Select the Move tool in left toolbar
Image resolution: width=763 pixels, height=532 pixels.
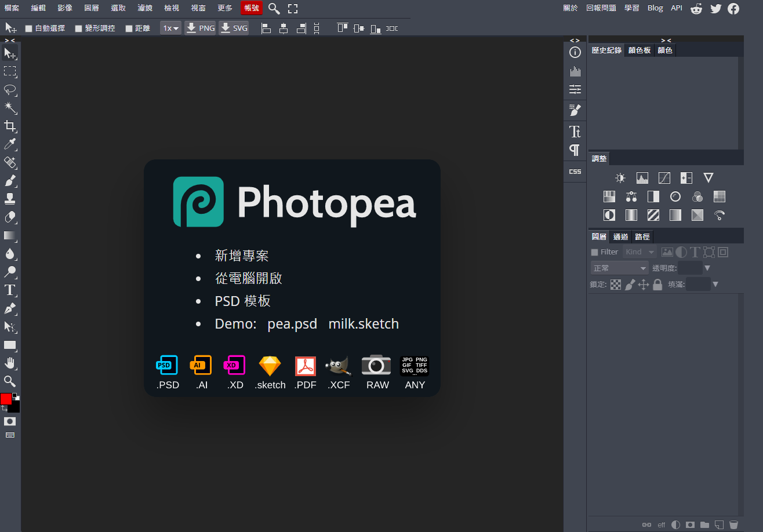[x=10, y=53]
